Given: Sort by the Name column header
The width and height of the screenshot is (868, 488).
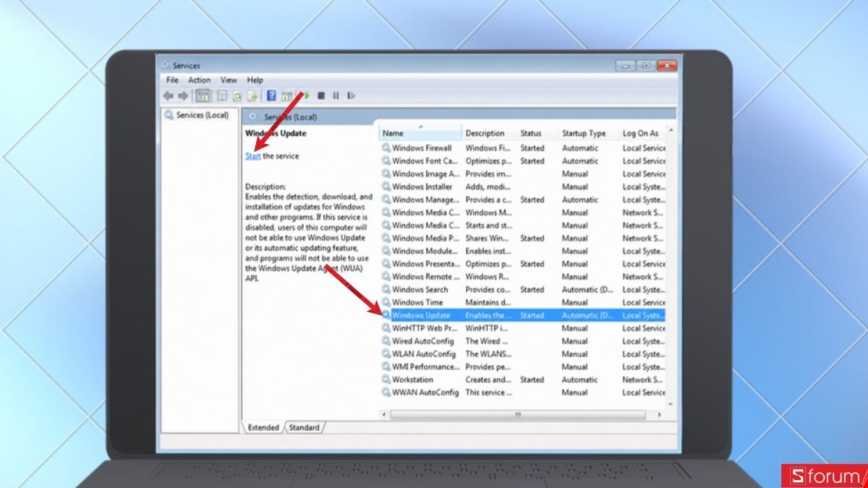Looking at the screenshot, I should pyautogui.click(x=420, y=133).
